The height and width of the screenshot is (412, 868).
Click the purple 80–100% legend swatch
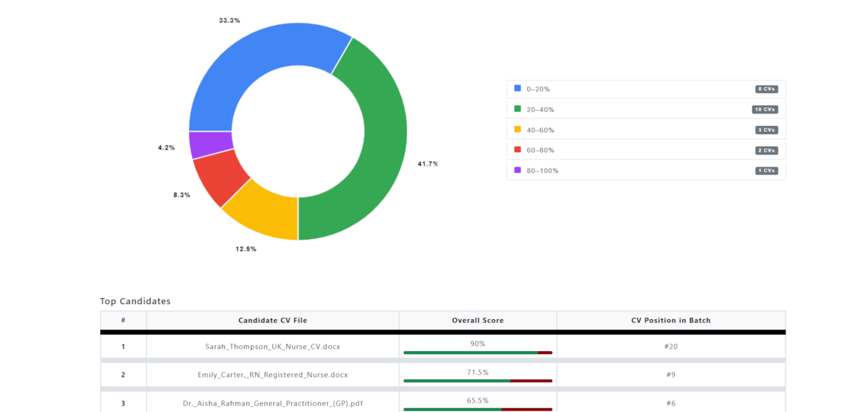pos(518,170)
